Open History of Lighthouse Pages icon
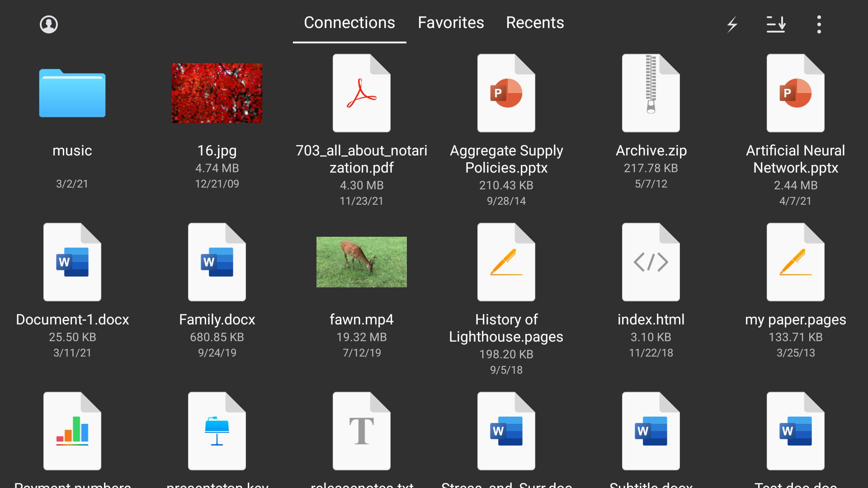Screen dimensions: 868x488 point(506,262)
